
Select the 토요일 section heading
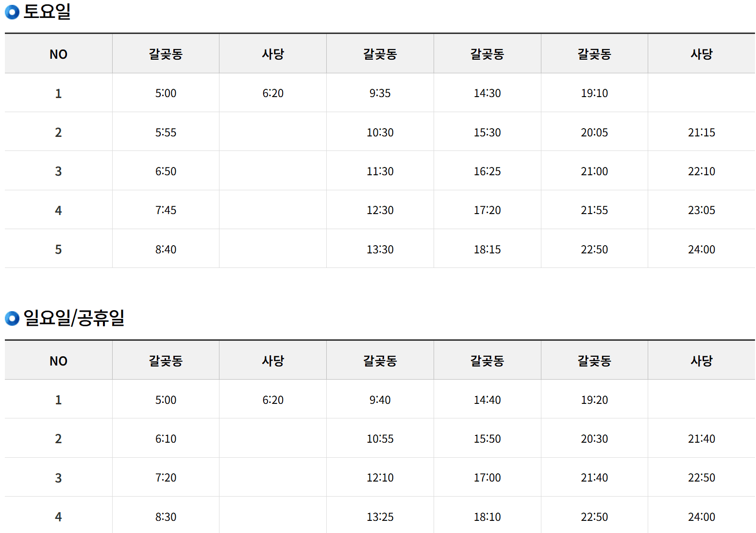(x=47, y=11)
